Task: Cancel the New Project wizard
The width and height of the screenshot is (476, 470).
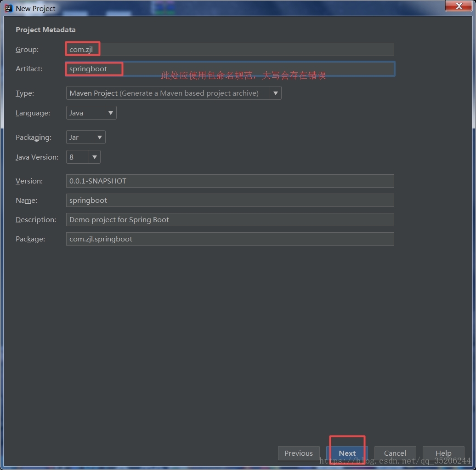Action: [395, 453]
